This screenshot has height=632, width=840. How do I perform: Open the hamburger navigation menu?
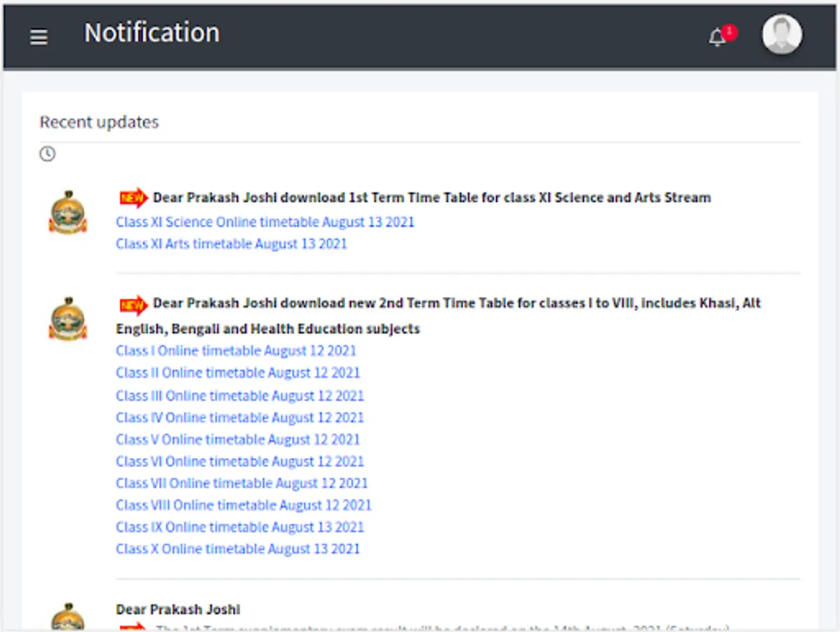click(x=39, y=37)
